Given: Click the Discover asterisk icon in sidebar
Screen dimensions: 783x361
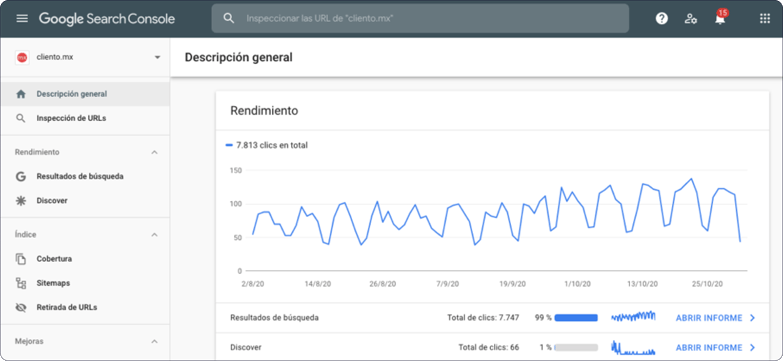Looking at the screenshot, I should [x=20, y=201].
